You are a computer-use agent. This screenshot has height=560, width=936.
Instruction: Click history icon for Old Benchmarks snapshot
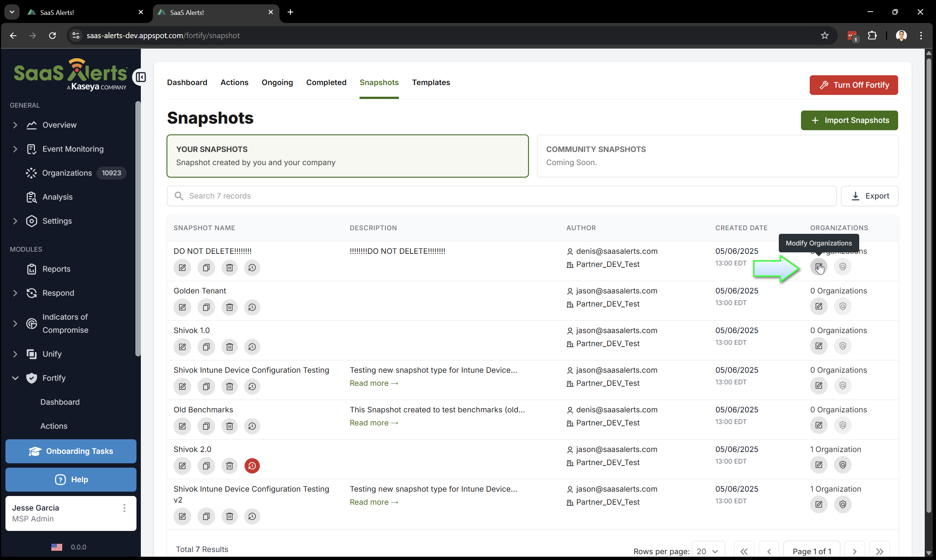point(252,426)
